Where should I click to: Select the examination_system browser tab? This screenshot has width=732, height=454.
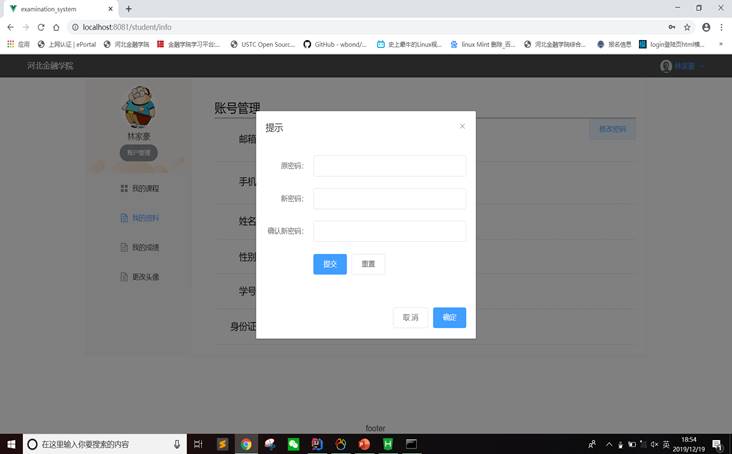(x=60, y=8)
